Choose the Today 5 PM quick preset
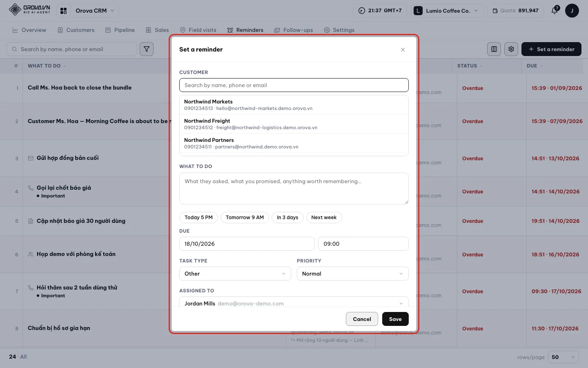Screen dimensions: 588x368 coord(198,218)
